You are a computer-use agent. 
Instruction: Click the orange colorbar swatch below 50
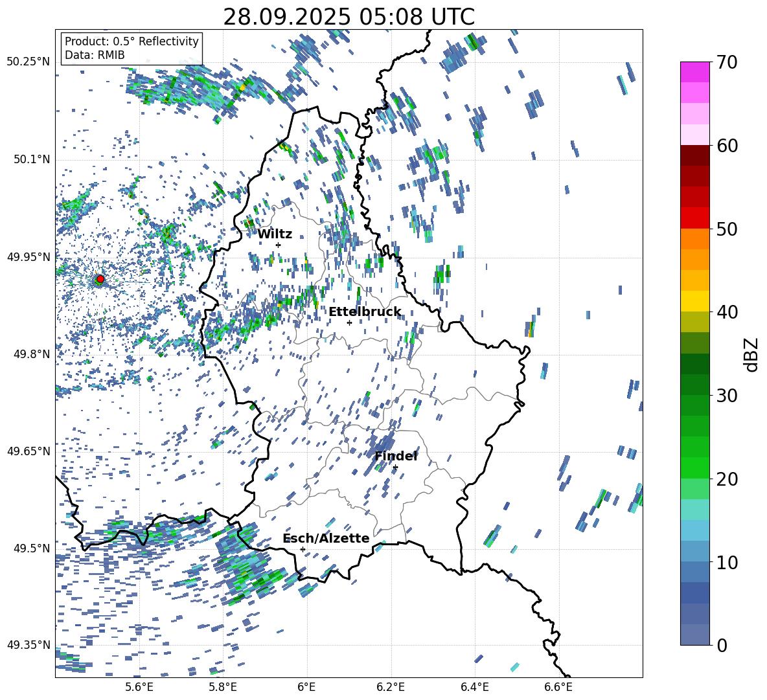695,239
